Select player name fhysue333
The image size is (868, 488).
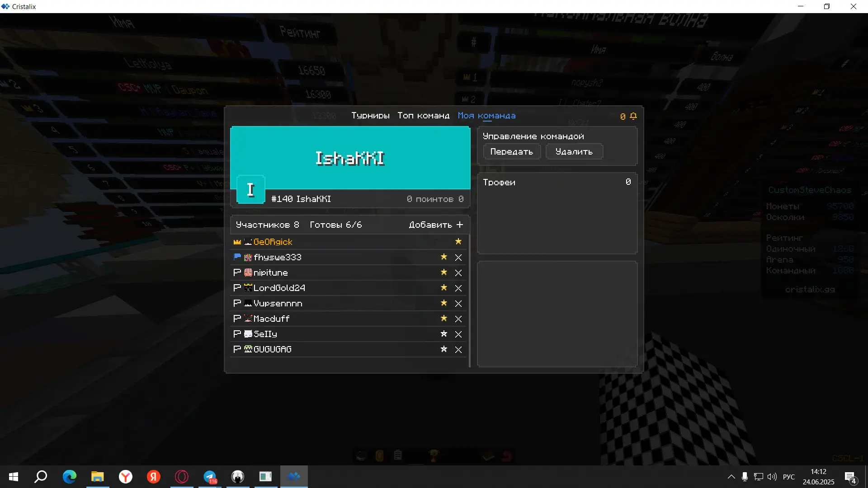(278, 258)
